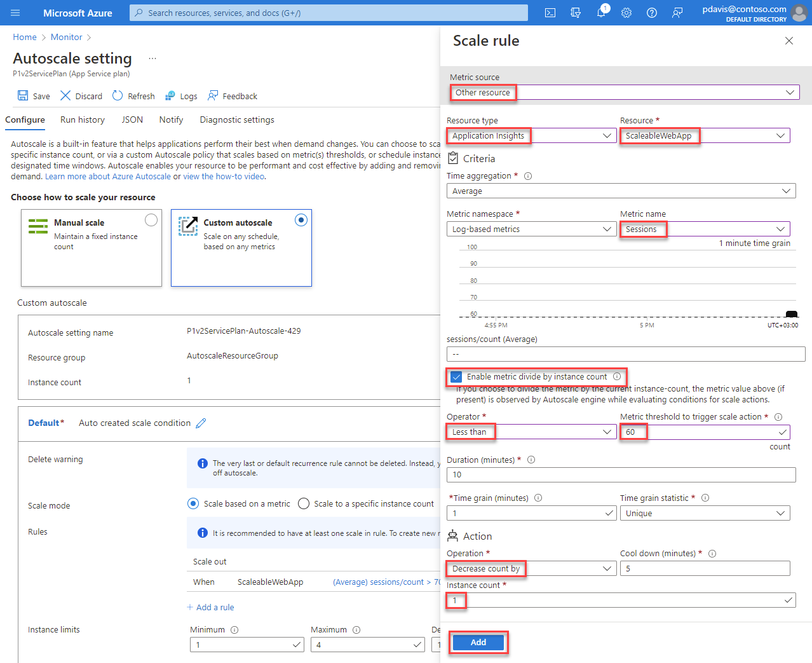The width and height of the screenshot is (812, 663).
Task: Click the Refresh circular arrow icon
Action: [118, 95]
